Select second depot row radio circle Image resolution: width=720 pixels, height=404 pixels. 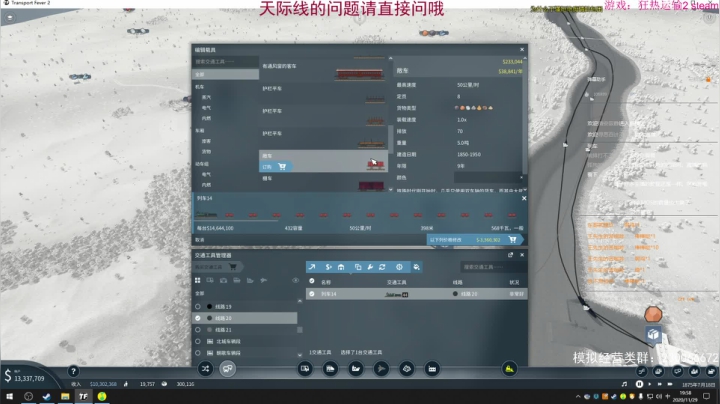(198, 353)
